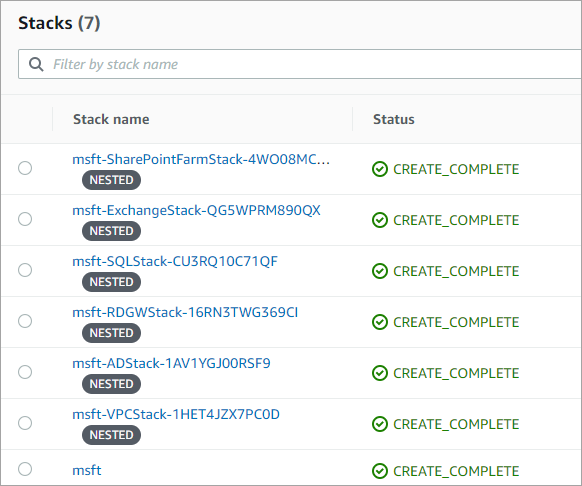Choose the msft root stack radio button
Screen dimensions: 582x486
[25, 469]
